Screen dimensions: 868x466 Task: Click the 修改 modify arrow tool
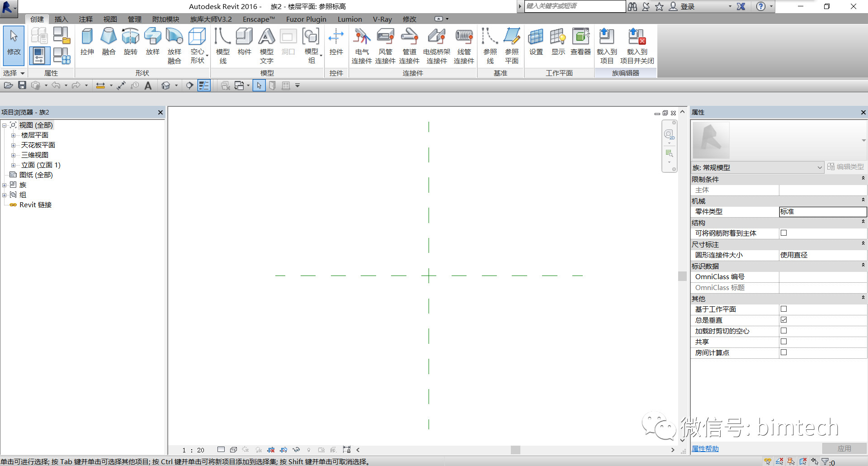tap(14, 46)
